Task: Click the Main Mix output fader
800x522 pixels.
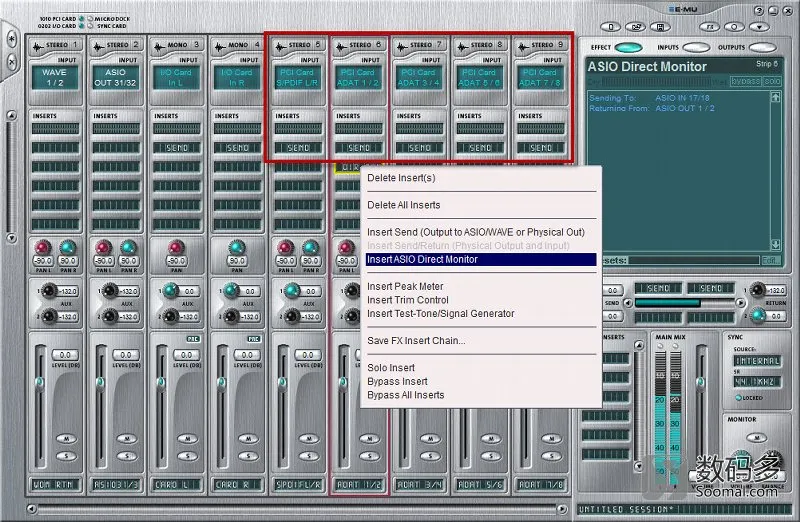Action: 701,382
